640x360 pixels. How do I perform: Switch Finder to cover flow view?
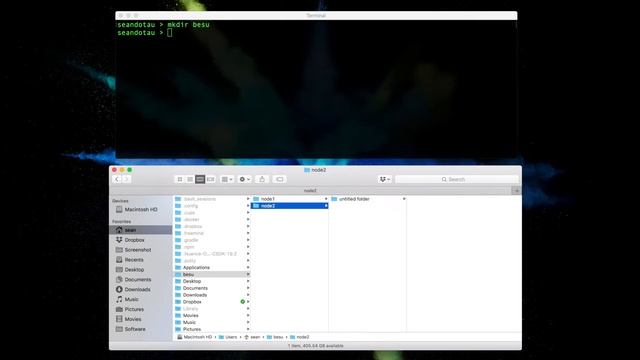[210, 179]
